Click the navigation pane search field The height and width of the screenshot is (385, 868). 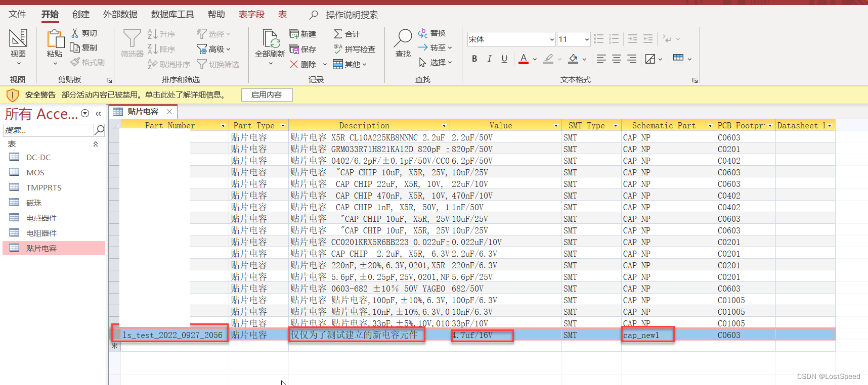tap(48, 130)
